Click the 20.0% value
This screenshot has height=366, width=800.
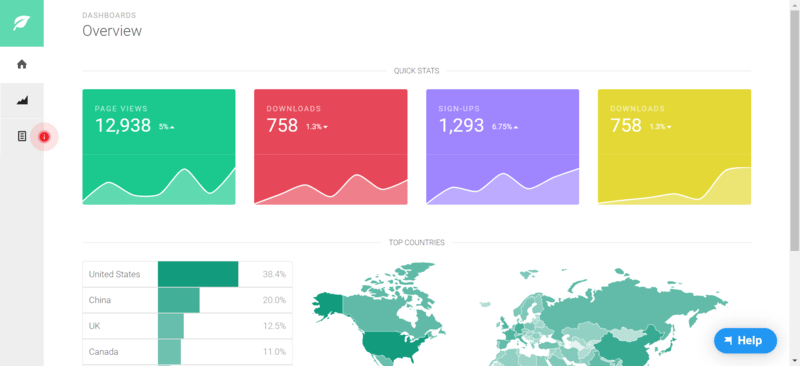[x=274, y=300]
